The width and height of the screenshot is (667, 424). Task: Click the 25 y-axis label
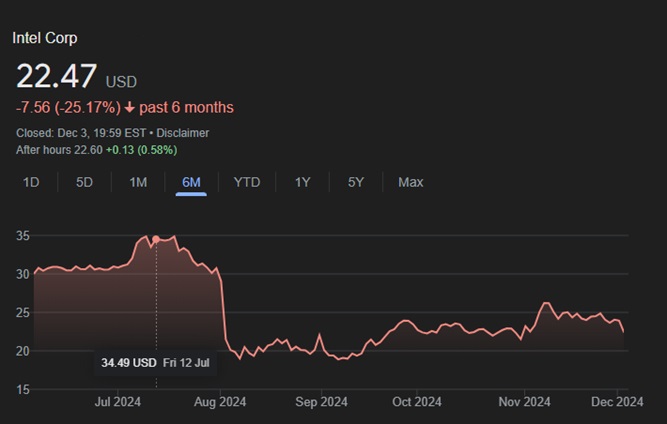pyautogui.click(x=23, y=313)
